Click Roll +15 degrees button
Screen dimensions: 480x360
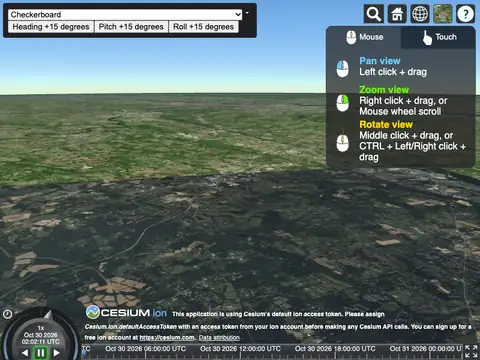[x=203, y=27]
